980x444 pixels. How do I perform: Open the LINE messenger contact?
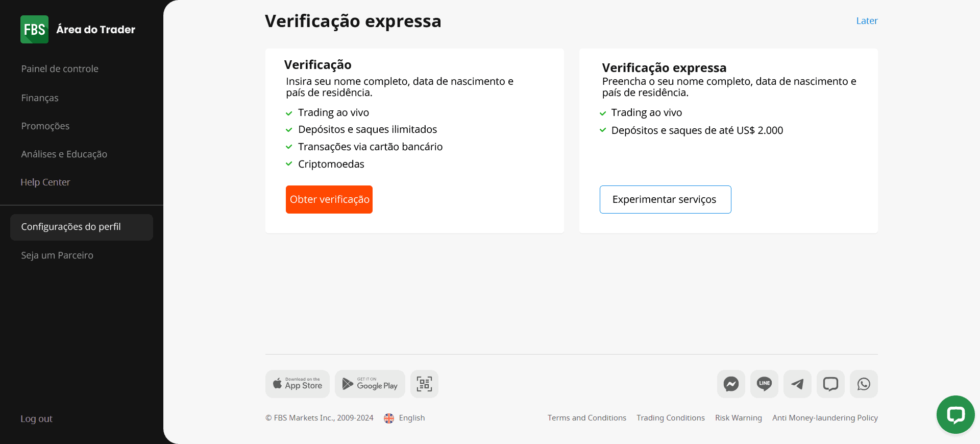pos(764,384)
